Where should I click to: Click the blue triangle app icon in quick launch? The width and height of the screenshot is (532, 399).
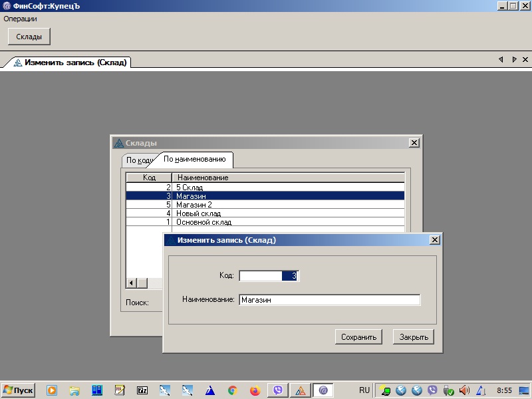[209, 390]
